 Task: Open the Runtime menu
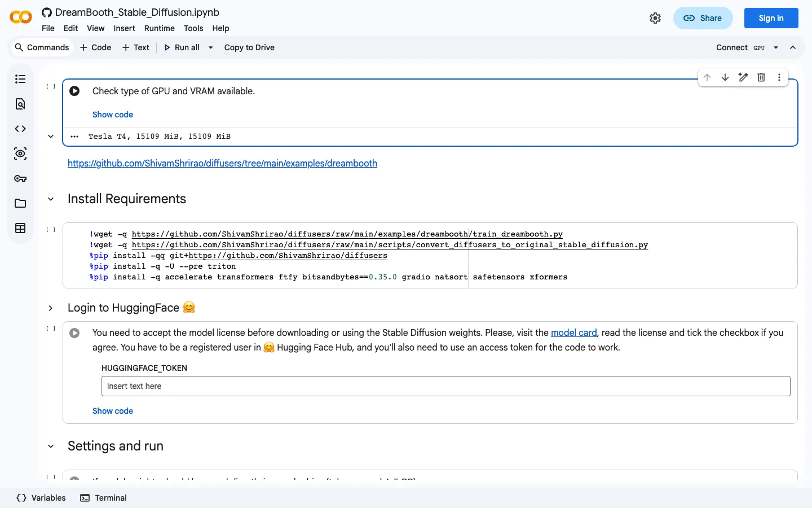[x=160, y=28]
